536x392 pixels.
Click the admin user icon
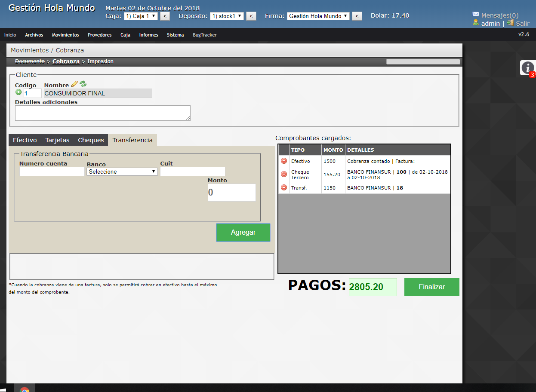tap(475, 24)
